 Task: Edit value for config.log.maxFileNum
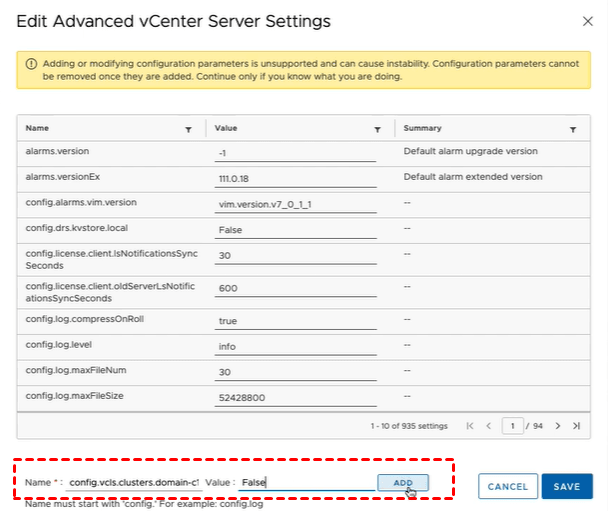pos(295,372)
